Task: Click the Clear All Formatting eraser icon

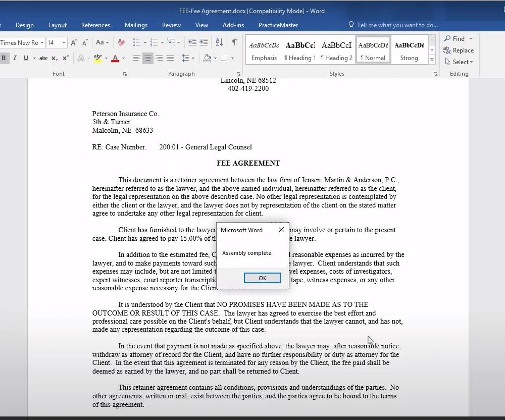Action: 121,42
